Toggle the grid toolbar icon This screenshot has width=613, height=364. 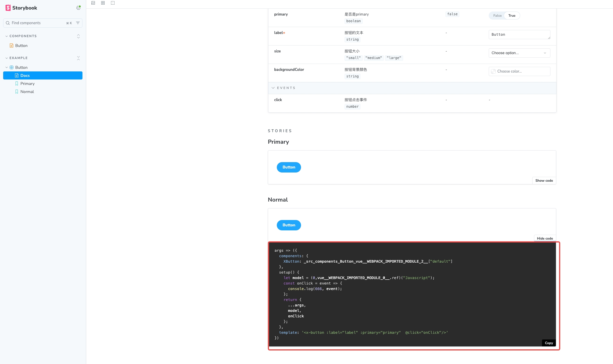tap(103, 3)
